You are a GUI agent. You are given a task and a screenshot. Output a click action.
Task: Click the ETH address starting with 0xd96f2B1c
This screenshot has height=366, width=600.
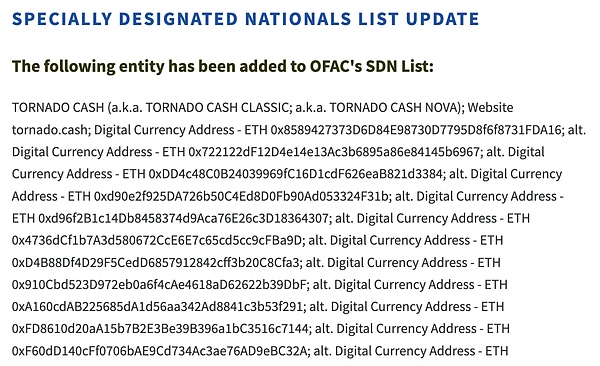click(x=183, y=219)
